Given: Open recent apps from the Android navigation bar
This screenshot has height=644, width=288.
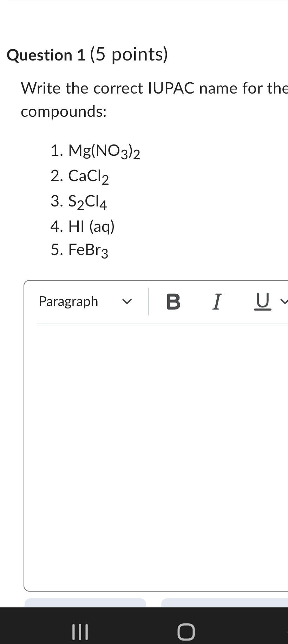Looking at the screenshot, I should (x=80, y=631).
